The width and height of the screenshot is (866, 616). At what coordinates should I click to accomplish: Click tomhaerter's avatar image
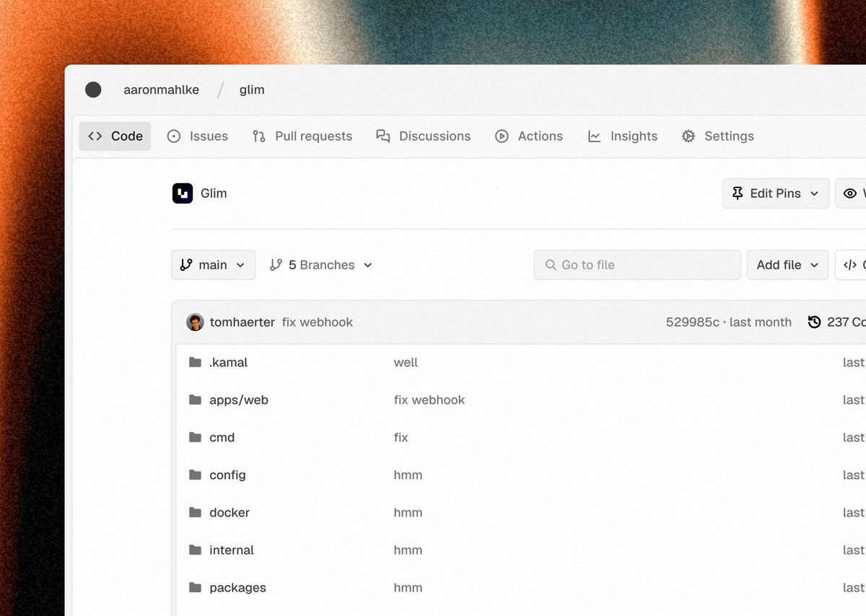[195, 322]
